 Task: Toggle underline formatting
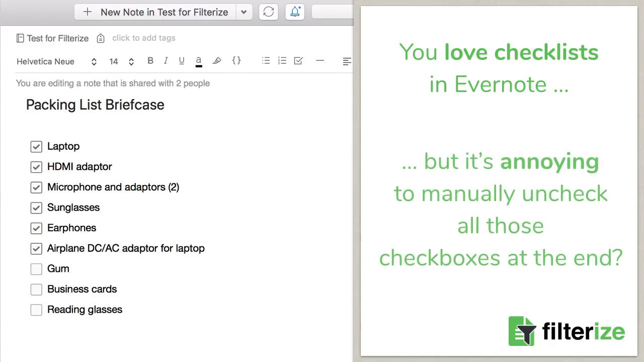[x=182, y=61]
